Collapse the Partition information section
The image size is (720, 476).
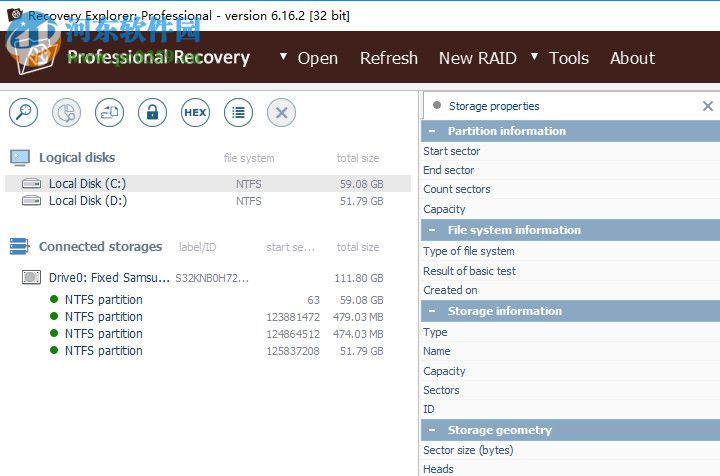[x=432, y=131]
